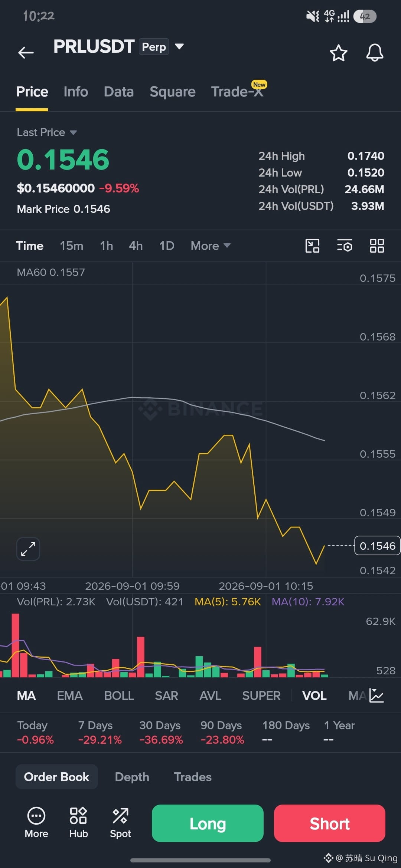Open the chart settings icon
The height and width of the screenshot is (868, 401).
[x=345, y=246]
